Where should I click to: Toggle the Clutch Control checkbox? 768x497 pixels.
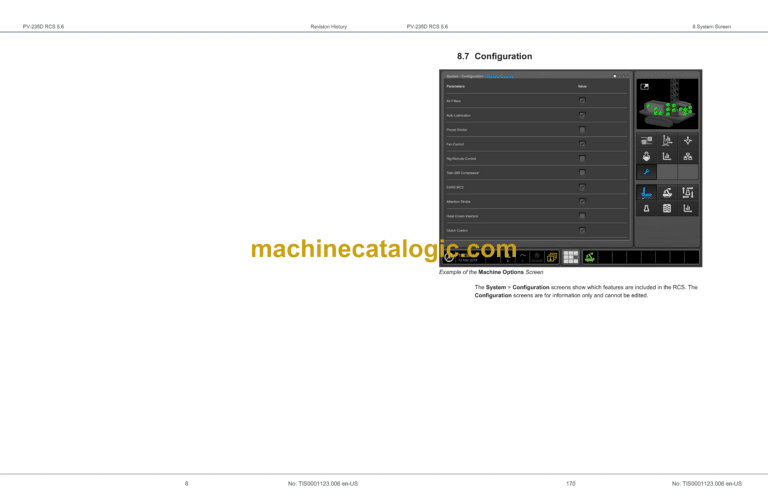click(582, 230)
